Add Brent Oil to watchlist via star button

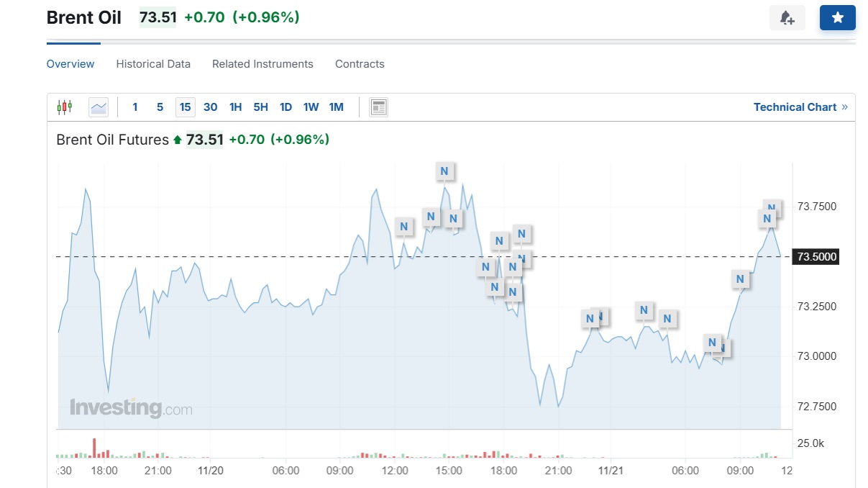(x=838, y=18)
